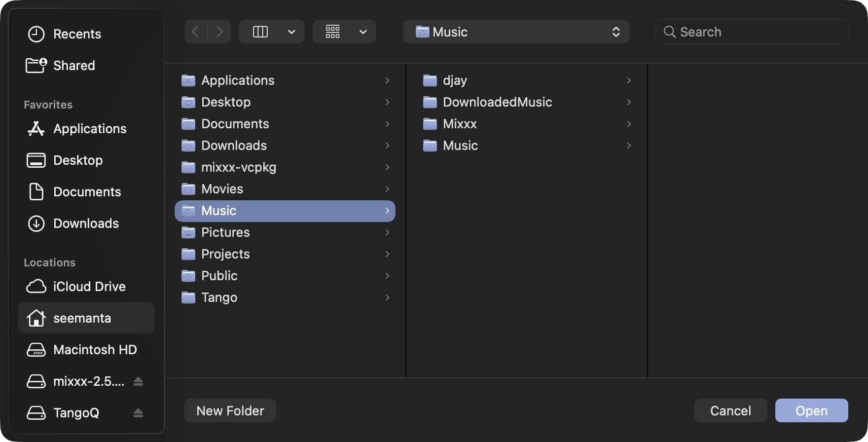Screen dimensions: 868x442
Task: Go forward to the next folder
Action: [219, 32]
